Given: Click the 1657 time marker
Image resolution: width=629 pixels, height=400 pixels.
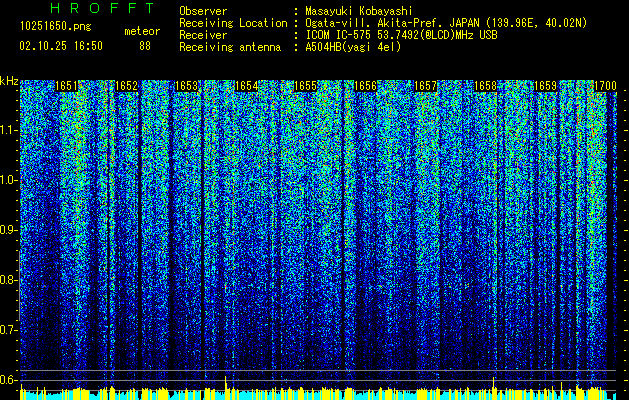Looking at the screenshot, I should pyautogui.click(x=425, y=86).
